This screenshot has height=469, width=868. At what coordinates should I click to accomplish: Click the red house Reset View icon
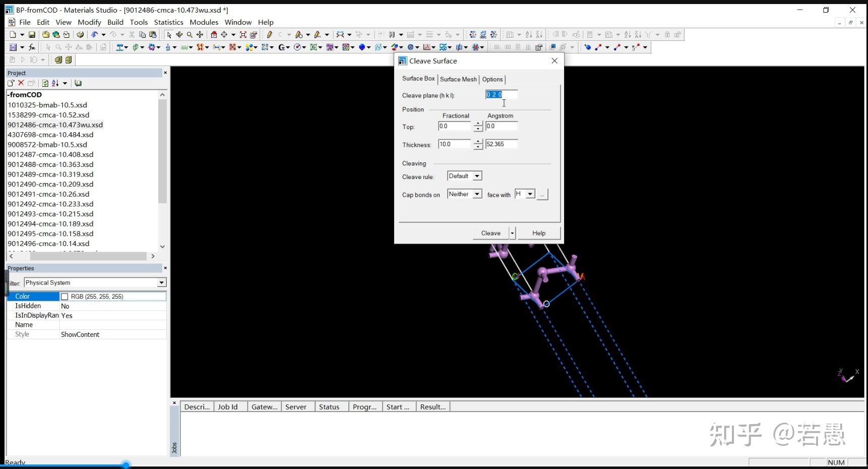[214, 35]
